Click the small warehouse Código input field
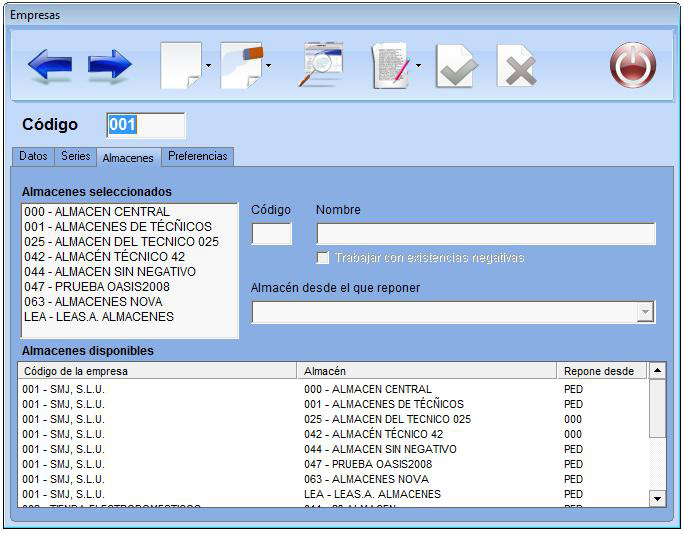Screen dimensions: 684x534 (x=271, y=234)
